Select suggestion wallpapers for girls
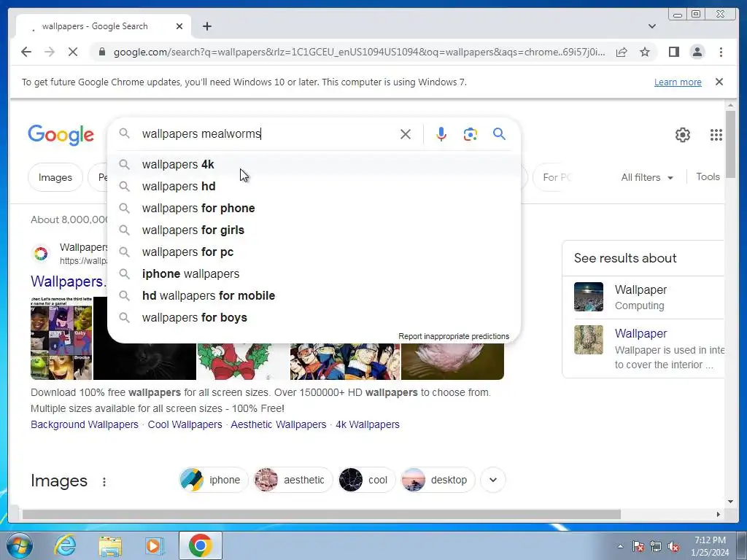 (x=314, y=230)
